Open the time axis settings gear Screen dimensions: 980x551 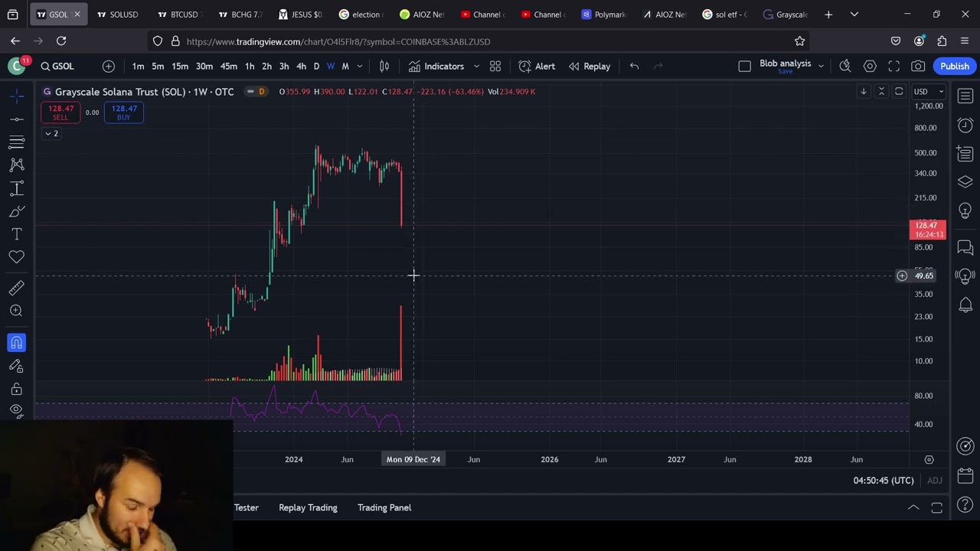(929, 459)
